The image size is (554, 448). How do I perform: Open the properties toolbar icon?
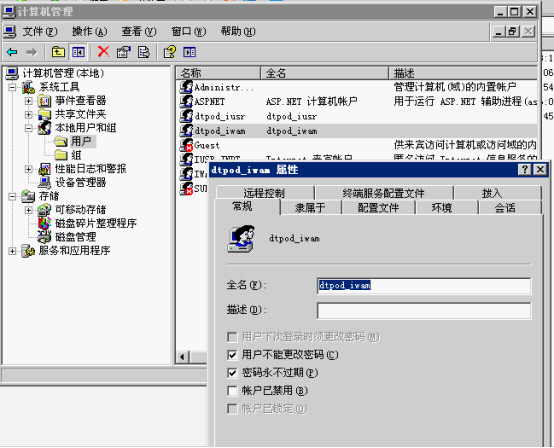pyautogui.click(x=123, y=52)
